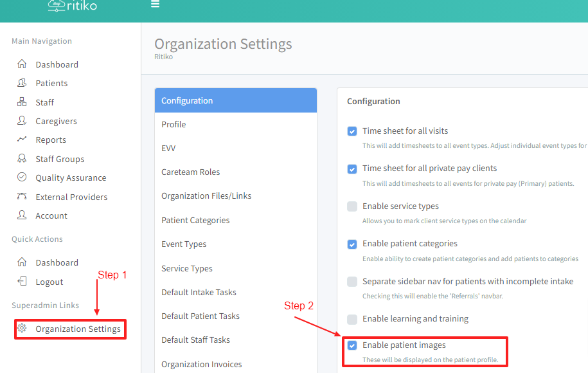Enable service types checkbox
The image size is (588, 373).
tap(352, 206)
